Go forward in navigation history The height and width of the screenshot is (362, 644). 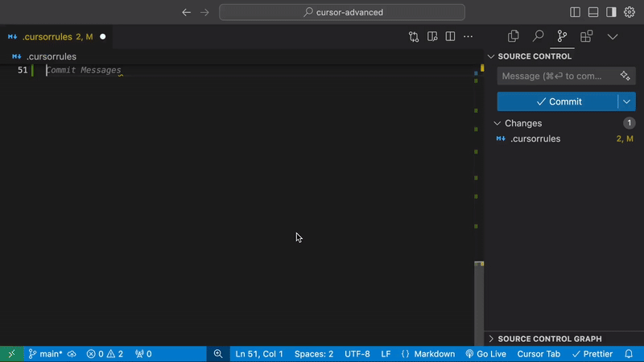tap(204, 12)
